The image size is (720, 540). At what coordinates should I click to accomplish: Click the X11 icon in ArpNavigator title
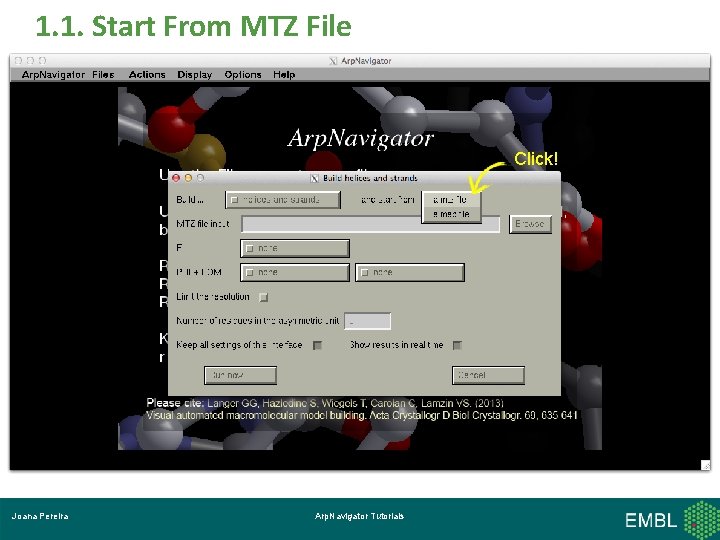[x=333, y=61]
